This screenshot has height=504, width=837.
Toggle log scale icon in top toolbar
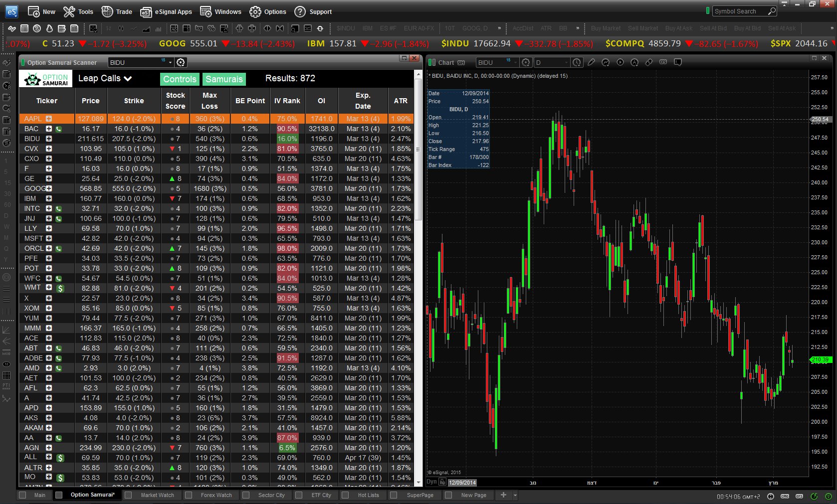tap(199, 28)
